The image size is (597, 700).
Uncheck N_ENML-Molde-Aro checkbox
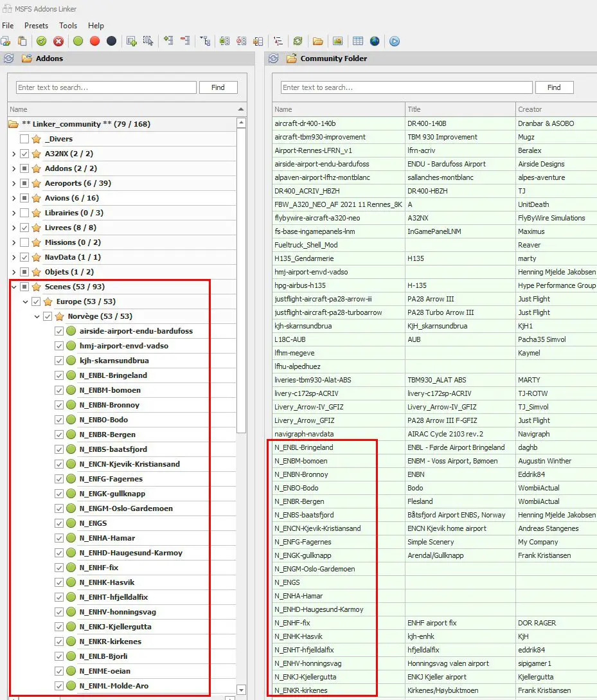tap(59, 686)
